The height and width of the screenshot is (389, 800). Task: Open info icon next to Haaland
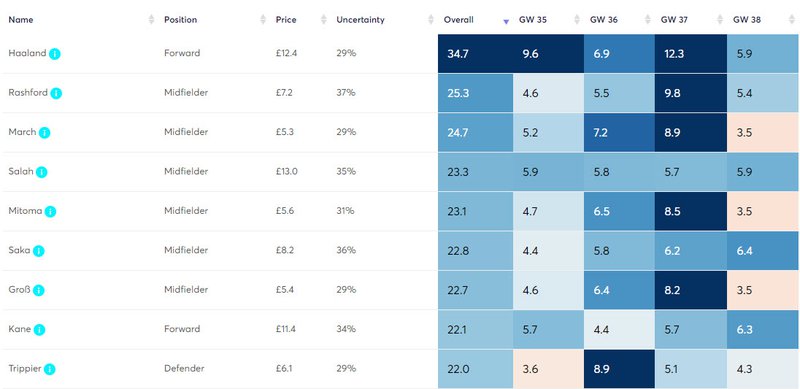(55, 54)
